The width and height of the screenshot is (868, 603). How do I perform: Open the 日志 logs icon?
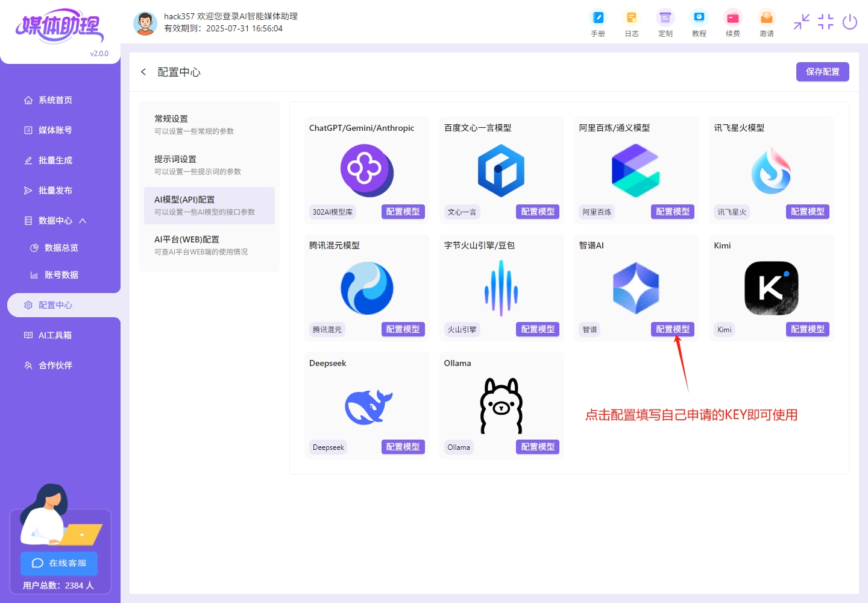pyautogui.click(x=632, y=23)
